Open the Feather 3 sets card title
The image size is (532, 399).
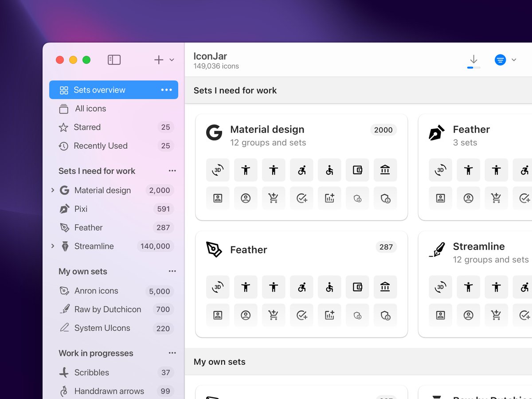pos(471,129)
